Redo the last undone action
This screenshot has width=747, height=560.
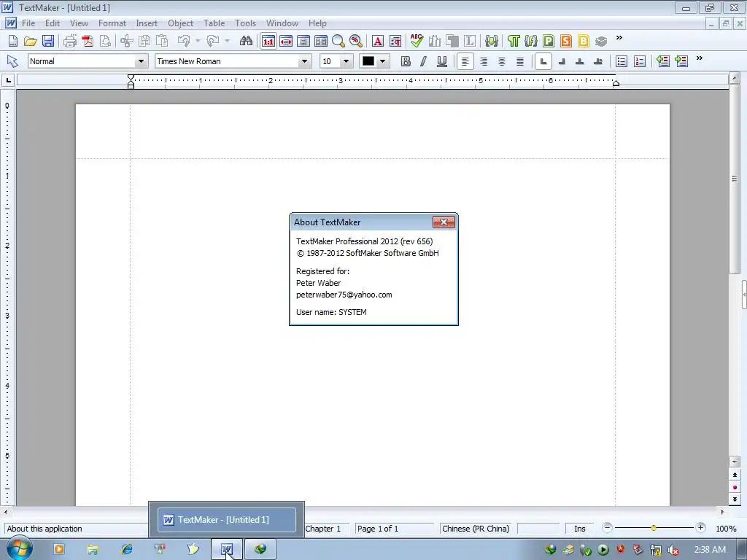point(213,41)
